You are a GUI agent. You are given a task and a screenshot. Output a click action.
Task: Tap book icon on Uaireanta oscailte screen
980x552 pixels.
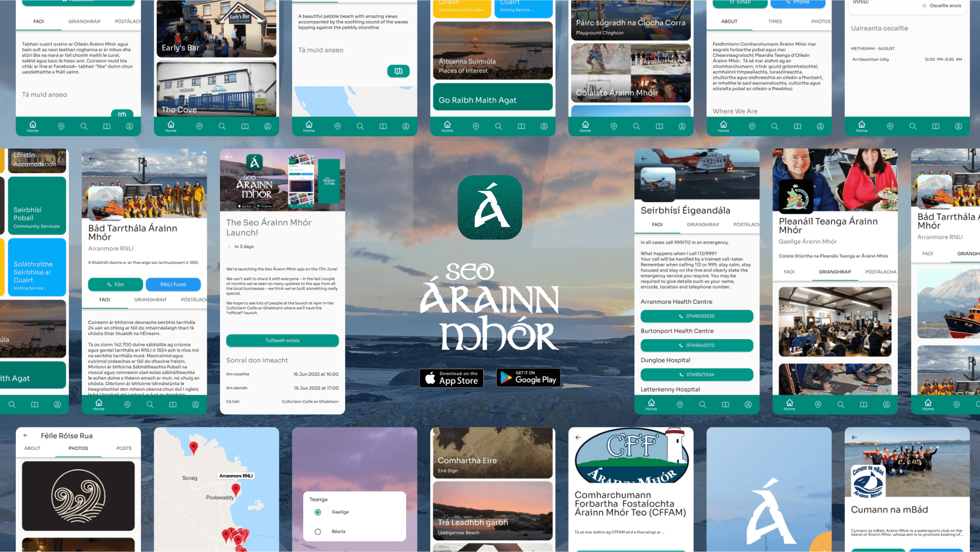pyautogui.click(x=936, y=126)
